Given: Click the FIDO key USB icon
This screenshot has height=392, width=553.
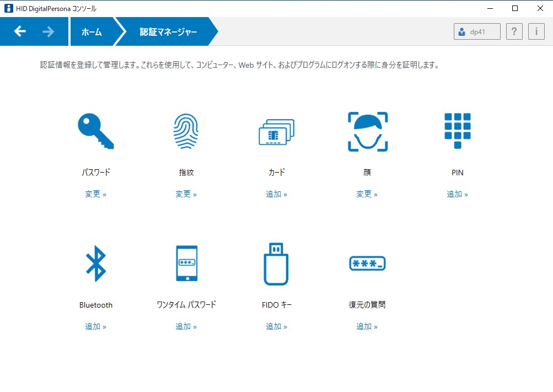Looking at the screenshot, I should pyautogui.click(x=276, y=264).
